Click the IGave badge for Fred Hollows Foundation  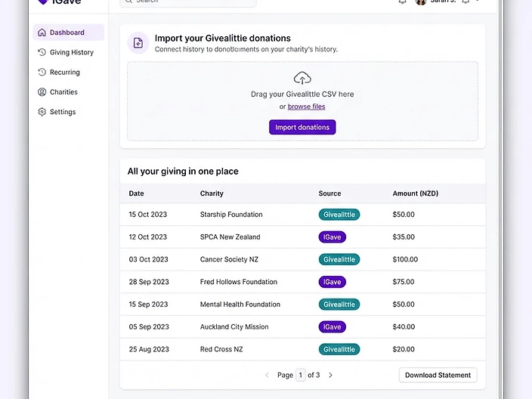[x=332, y=282]
